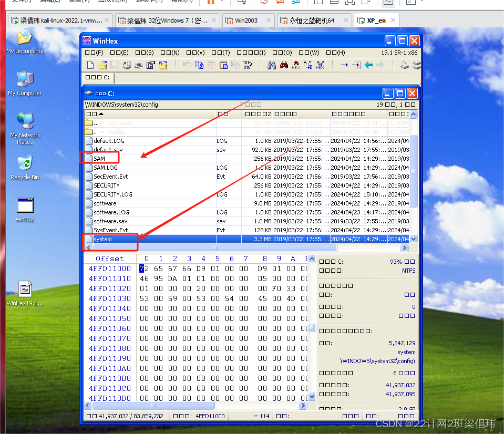Open the (E) menu in WinHex

click(119, 53)
